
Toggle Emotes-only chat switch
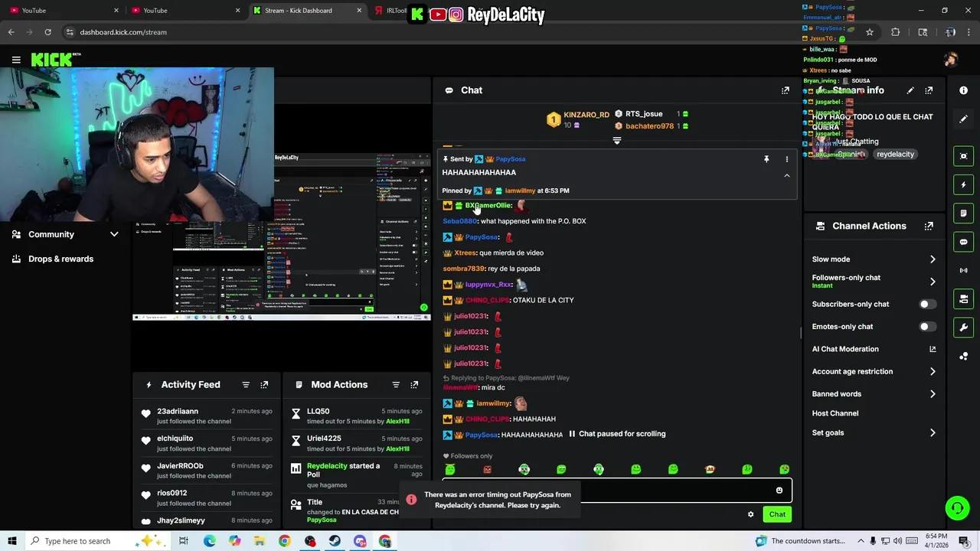pos(926,327)
